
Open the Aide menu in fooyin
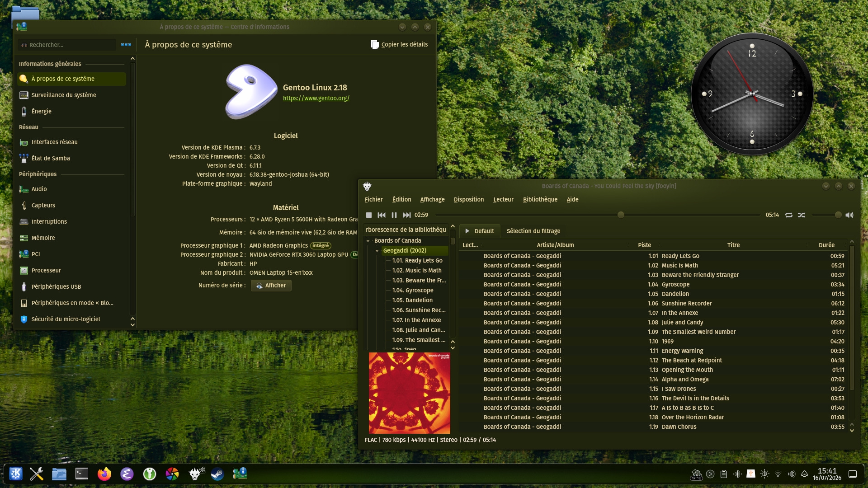point(573,199)
